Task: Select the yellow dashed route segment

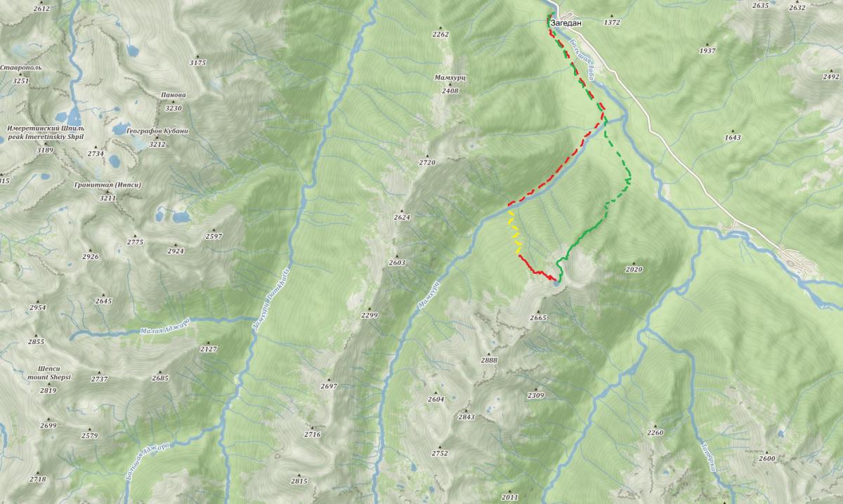Action: pos(514,232)
